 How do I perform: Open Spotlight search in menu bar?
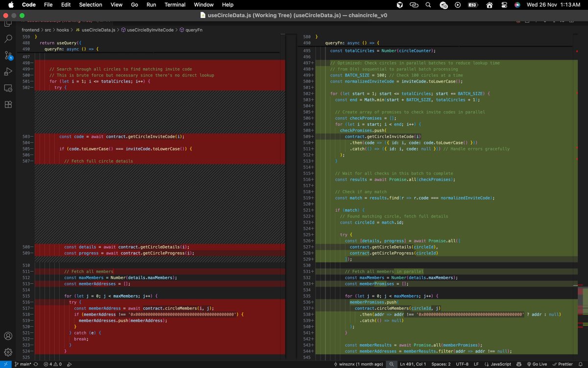pos(429,4)
